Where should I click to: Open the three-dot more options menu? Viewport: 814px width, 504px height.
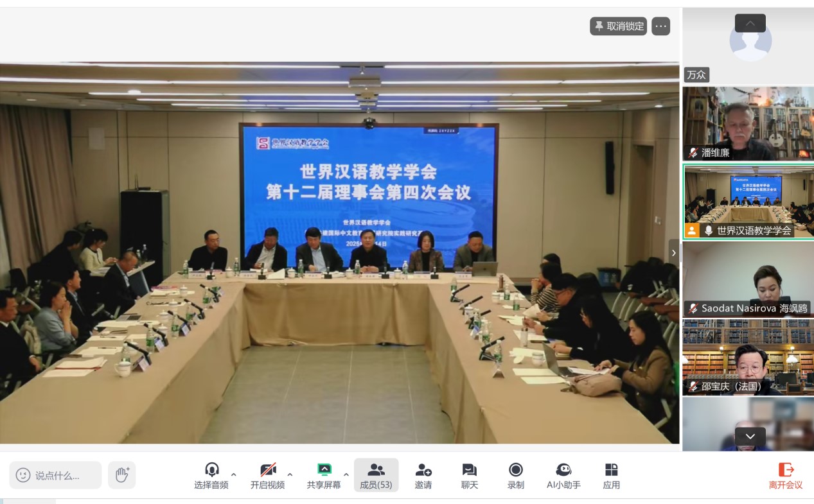coord(661,26)
